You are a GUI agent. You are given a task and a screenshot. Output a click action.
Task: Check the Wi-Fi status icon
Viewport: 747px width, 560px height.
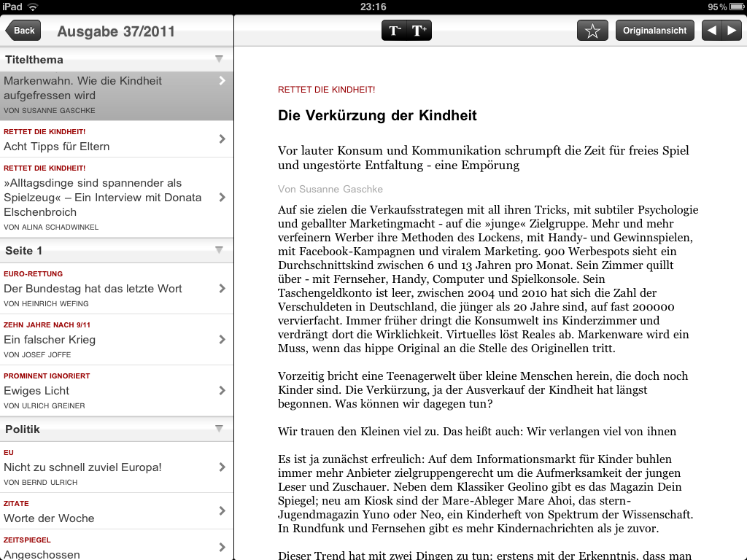coord(32,7)
